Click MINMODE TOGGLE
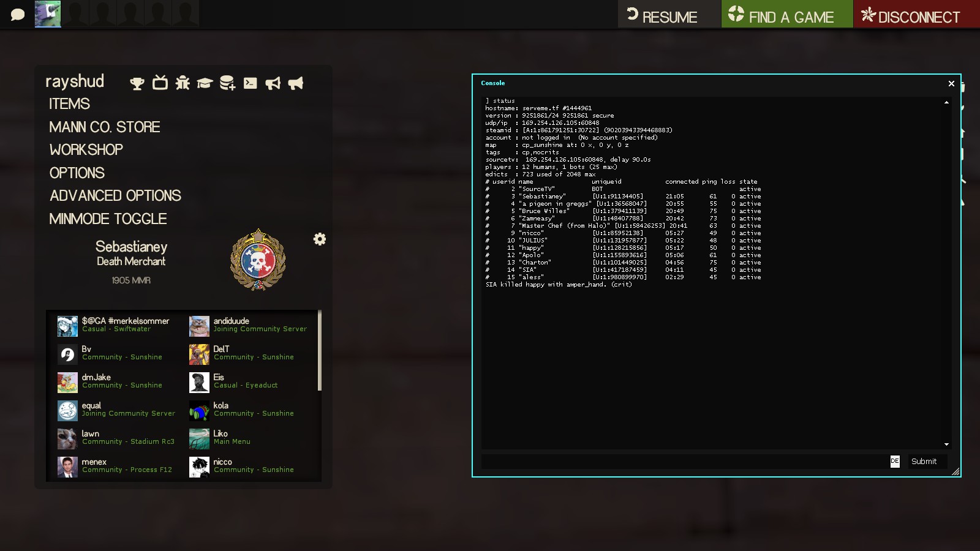 coord(108,219)
